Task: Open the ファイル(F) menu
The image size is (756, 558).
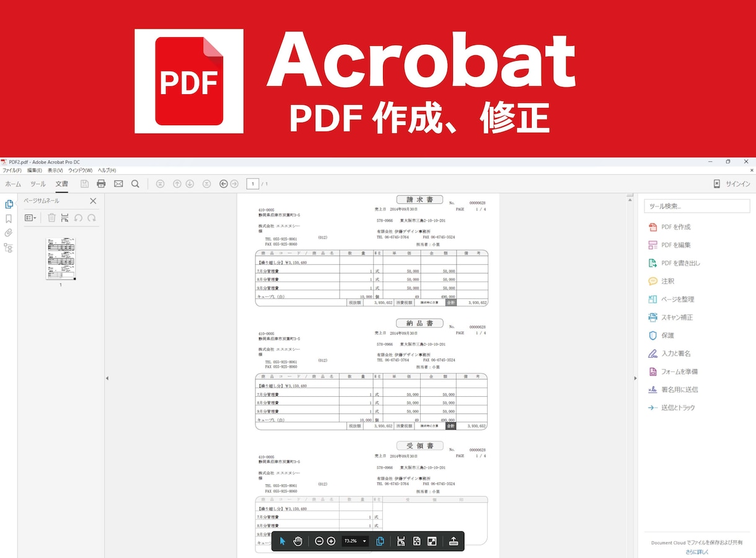Action: click(x=12, y=170)
